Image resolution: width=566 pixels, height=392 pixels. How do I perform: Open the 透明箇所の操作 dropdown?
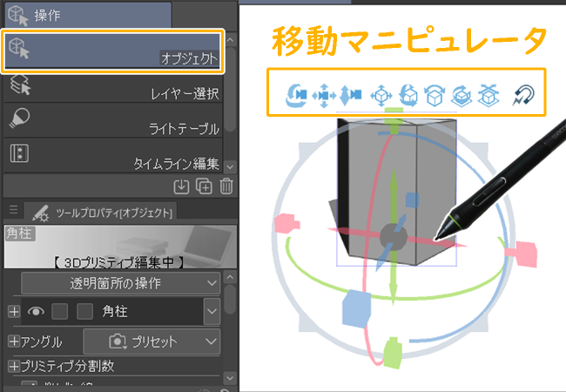[x=120, y=283]
